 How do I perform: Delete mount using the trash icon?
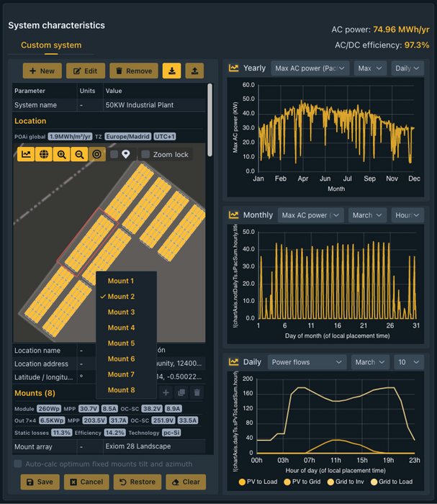pos(197,392)
